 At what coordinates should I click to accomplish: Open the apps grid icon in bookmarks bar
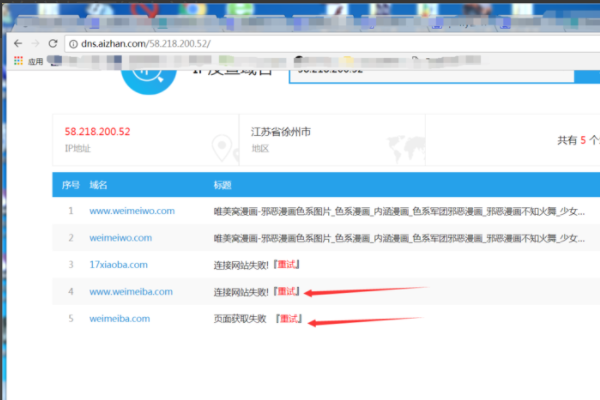click(x=18, y=60)
